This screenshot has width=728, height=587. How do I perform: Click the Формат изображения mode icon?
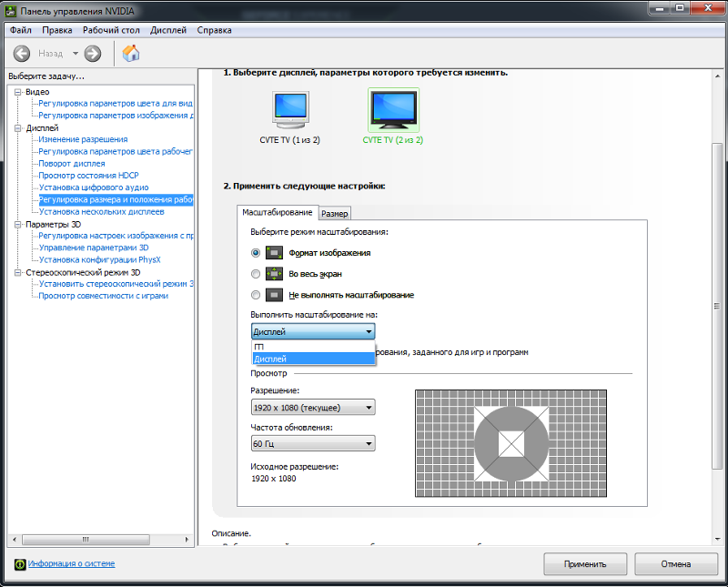pos(274,253)
